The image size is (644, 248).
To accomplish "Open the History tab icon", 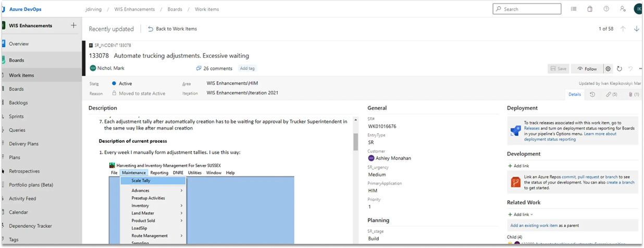I will pyautogui.click(x=592, y=94).
